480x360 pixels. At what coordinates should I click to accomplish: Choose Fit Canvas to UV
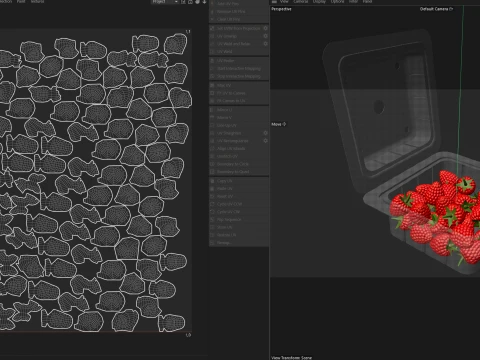point(239,101)
